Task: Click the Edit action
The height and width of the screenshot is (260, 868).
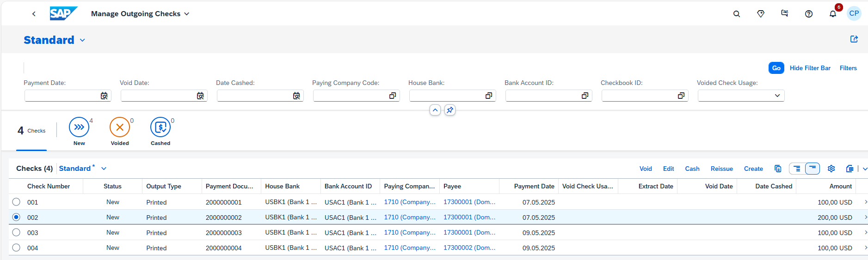Action: (668, 169)
